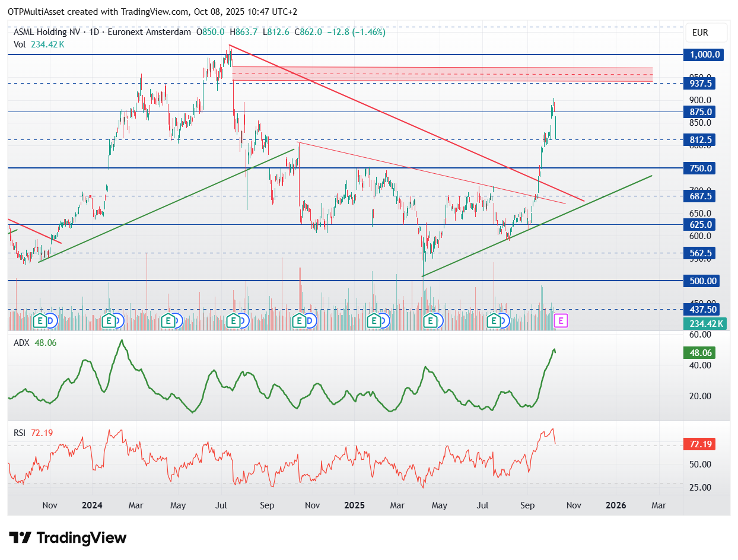
Task: Click the earnings E marker nearest 2024 label
Action: point(109,321)
